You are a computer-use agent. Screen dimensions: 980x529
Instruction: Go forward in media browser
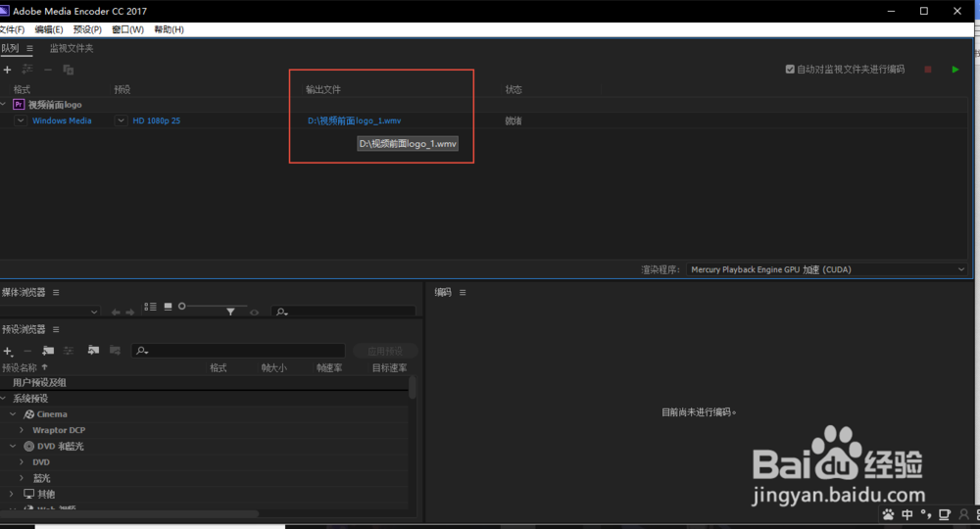point(130,312)
